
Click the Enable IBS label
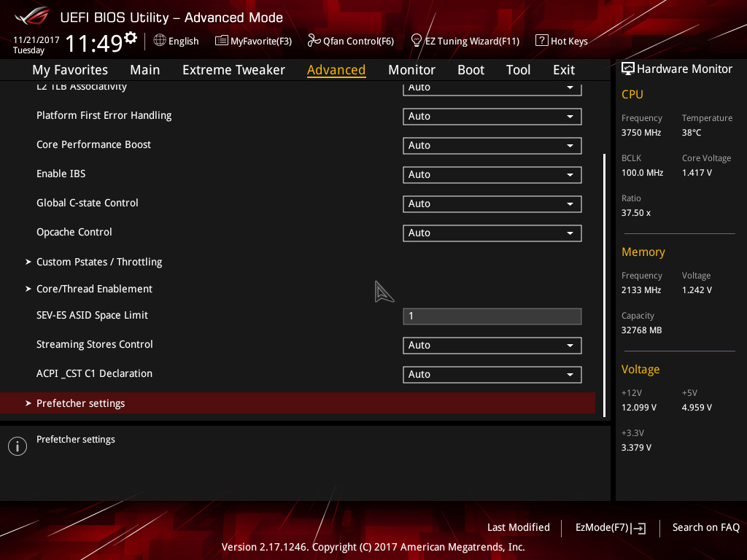pyautogui.click(x=61, y=174)
